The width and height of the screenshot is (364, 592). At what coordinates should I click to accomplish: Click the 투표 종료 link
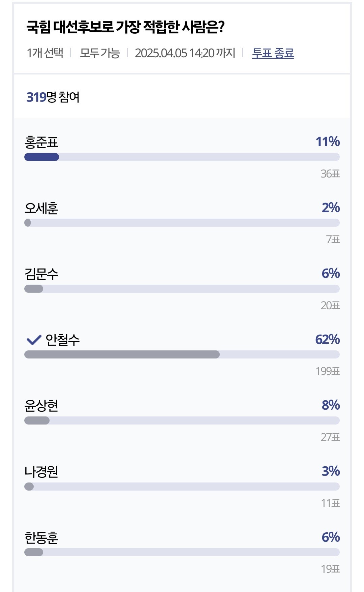[273, 53]
